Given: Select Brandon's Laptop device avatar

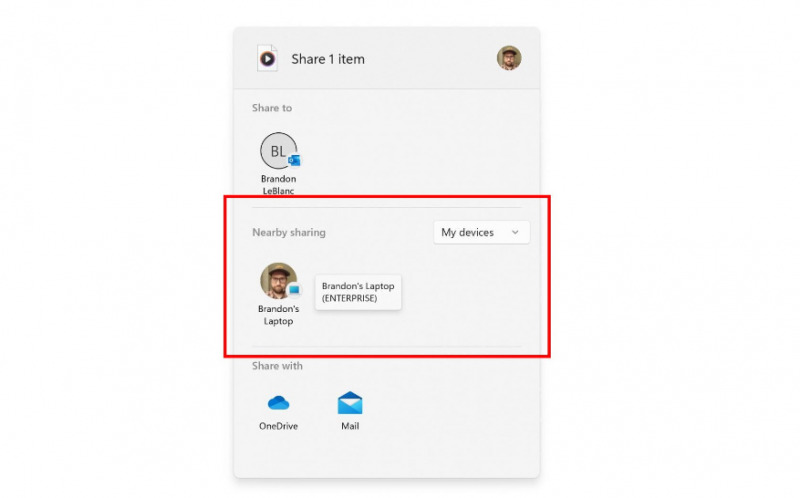Looking at the screenshot, I should click(278, 281).
